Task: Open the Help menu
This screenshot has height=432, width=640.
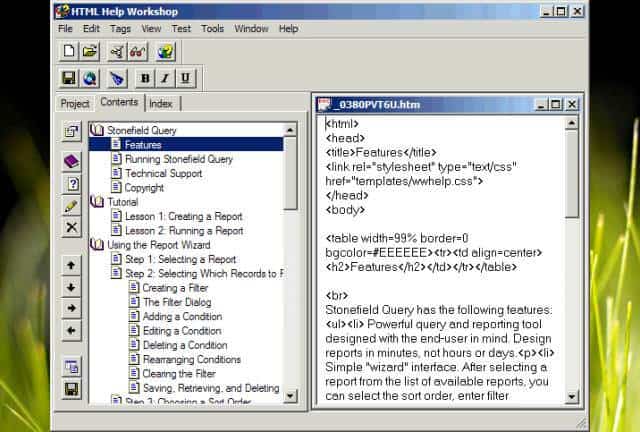Action: pos(288,29)
